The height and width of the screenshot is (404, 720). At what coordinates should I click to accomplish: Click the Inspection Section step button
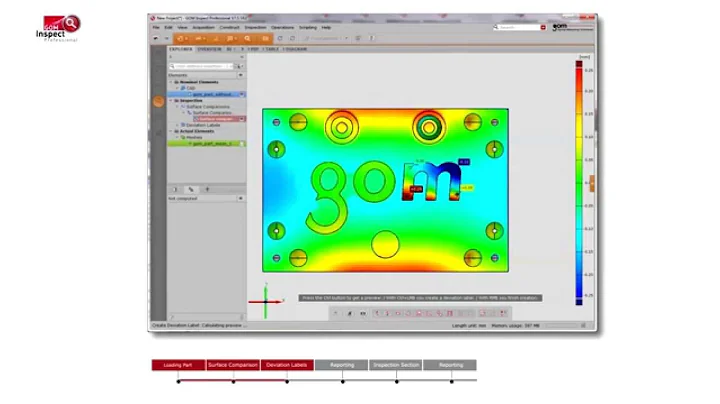(396, 365)
